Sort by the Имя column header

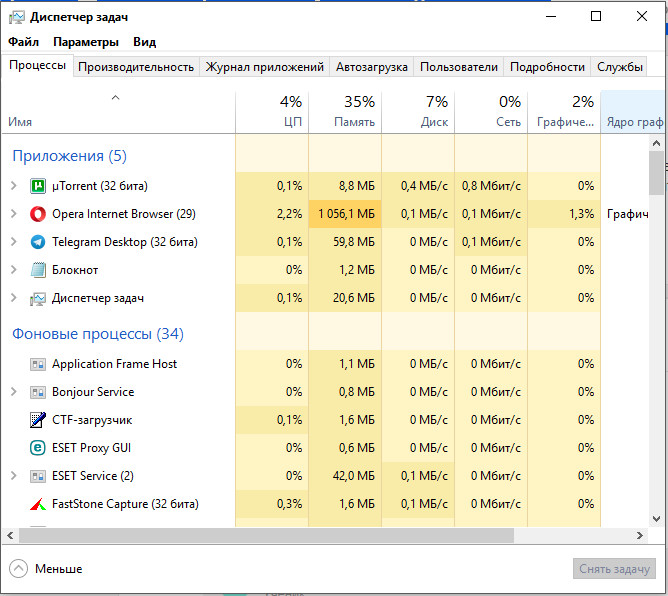pyautogui.click(x=118, y=112)
